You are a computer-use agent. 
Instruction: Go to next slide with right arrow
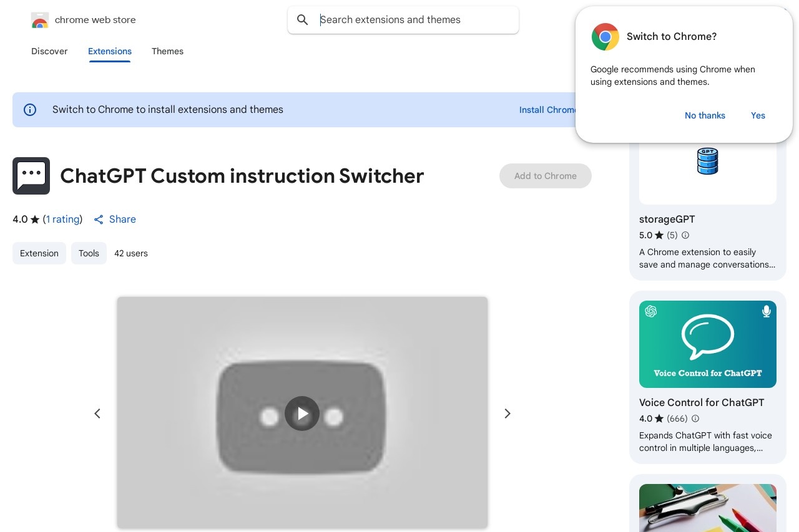coord(507,414)
